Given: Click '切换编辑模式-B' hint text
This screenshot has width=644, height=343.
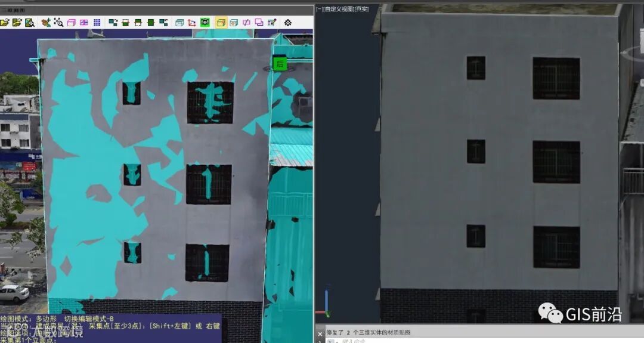Looking at the screenshot, I should (x=89, y=319).
